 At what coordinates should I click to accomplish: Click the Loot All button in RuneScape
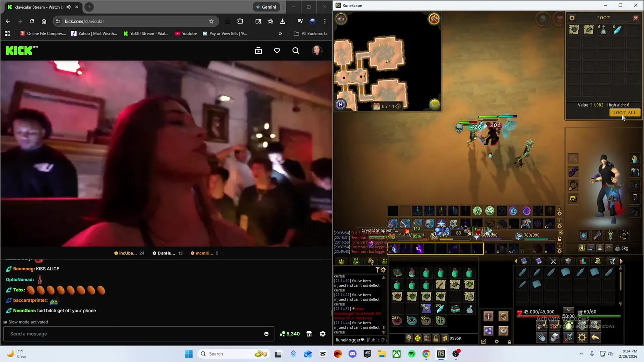624,112
